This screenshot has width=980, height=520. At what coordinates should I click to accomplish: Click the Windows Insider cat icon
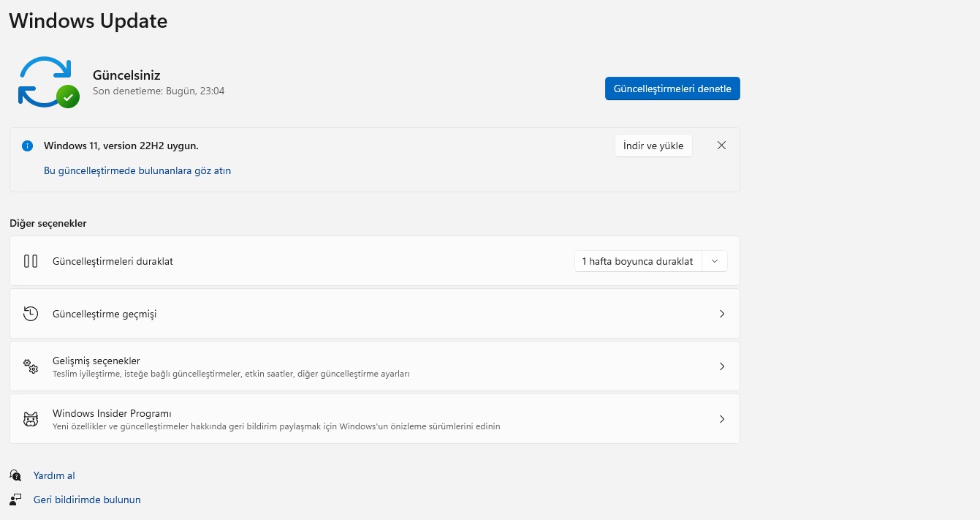[31, 419]
